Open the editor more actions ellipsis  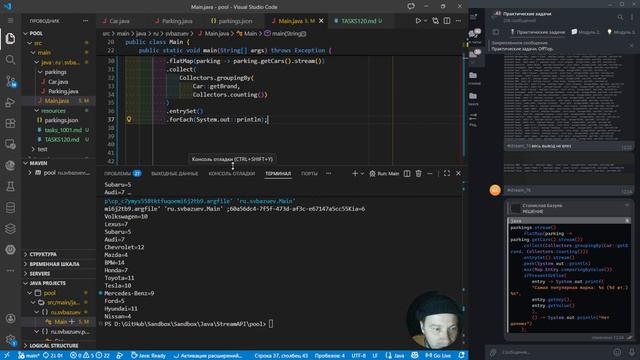458,20
